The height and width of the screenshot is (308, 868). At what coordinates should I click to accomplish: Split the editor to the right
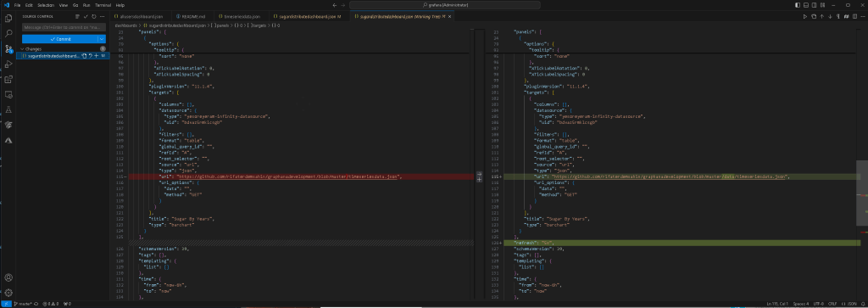(854, 17)
